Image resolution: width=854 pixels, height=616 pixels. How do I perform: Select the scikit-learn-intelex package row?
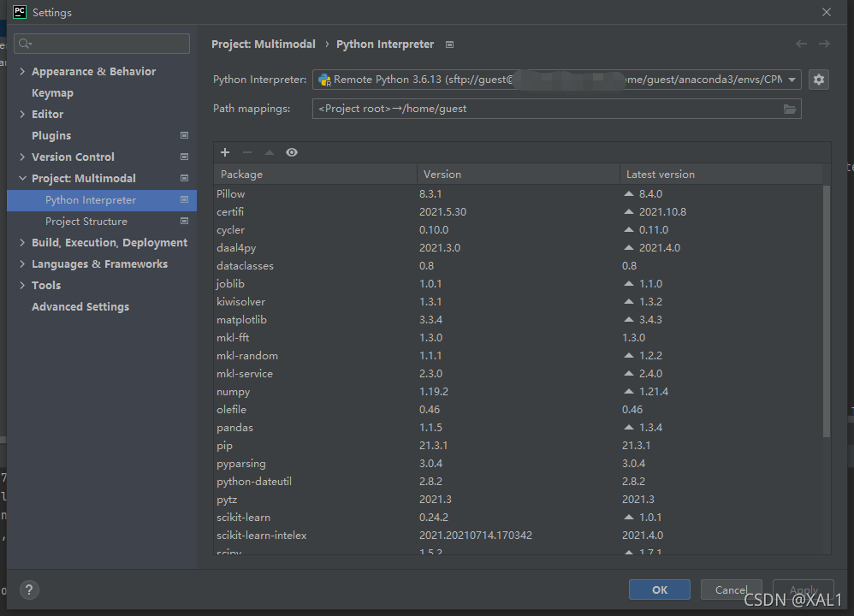(x=518, y=536)
